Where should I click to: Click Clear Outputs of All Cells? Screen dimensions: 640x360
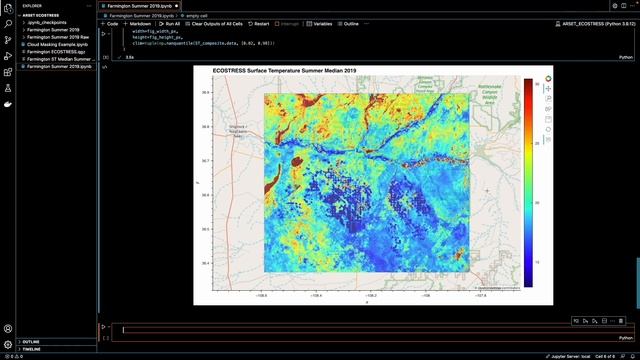point(214,24)
